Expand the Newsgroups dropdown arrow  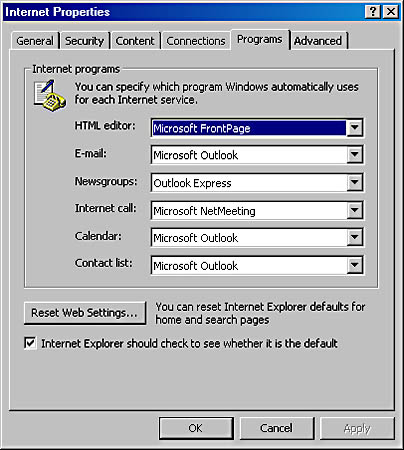pyautogui.click(x=354, y=182)
